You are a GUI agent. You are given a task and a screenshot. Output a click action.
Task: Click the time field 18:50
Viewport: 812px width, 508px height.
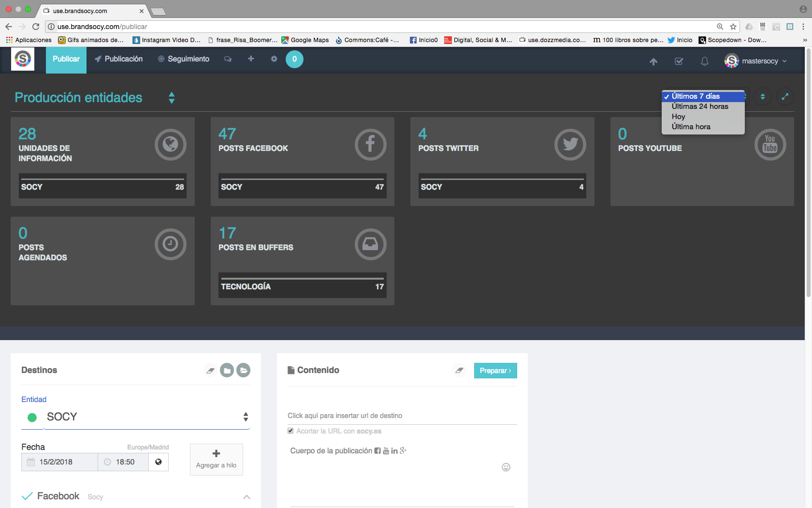(x=123, y=462)
